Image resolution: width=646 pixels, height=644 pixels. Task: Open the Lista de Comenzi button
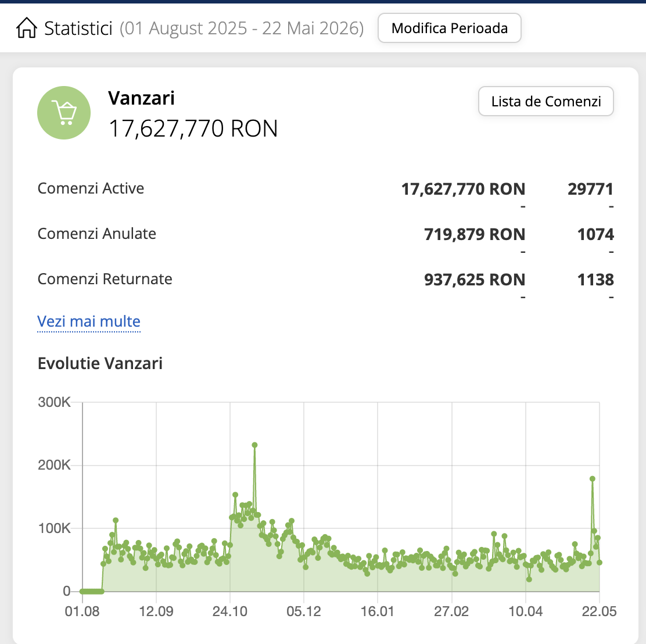[546, 101]
